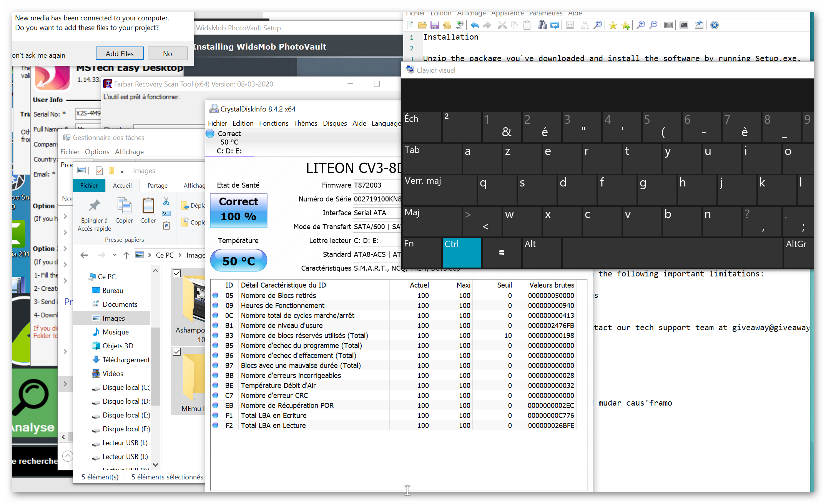Viewport: 826px width, 504px height.
Task: Click the binoculars Find icon
Action: 542,25
